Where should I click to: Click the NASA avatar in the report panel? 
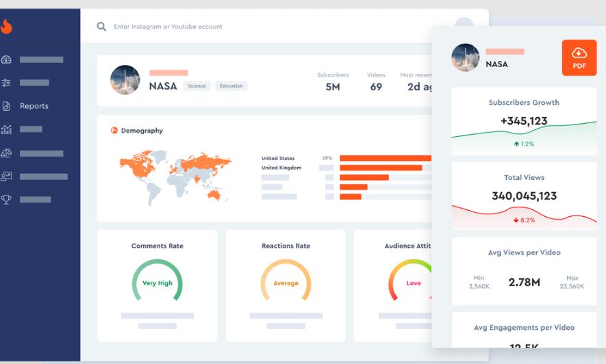(x=466, y=57)
